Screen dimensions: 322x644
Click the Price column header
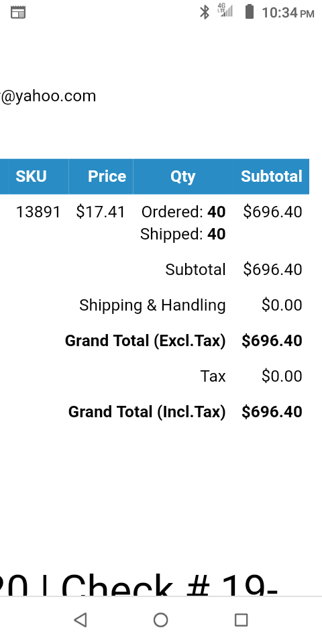101,176
